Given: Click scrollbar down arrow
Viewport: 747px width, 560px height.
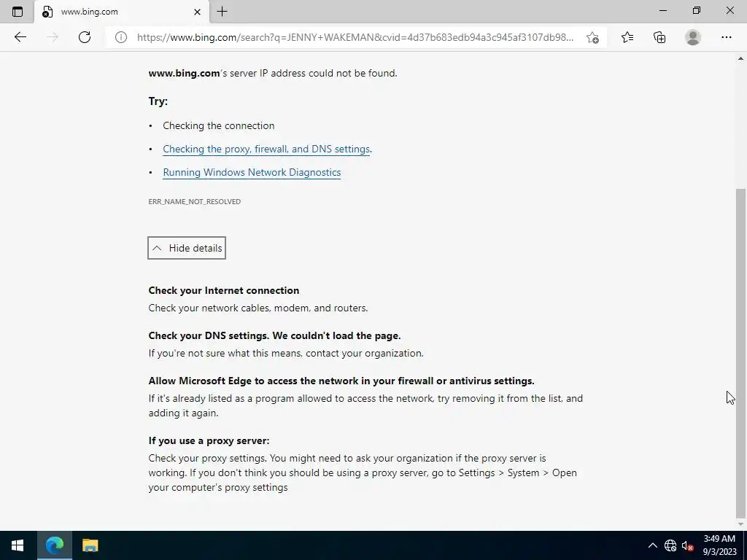Looking at the screenshot, I should [x=740, y=524].
